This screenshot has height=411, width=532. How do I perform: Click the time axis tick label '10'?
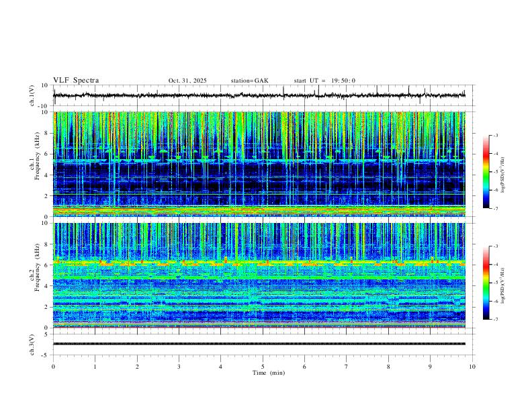(472, 367)
